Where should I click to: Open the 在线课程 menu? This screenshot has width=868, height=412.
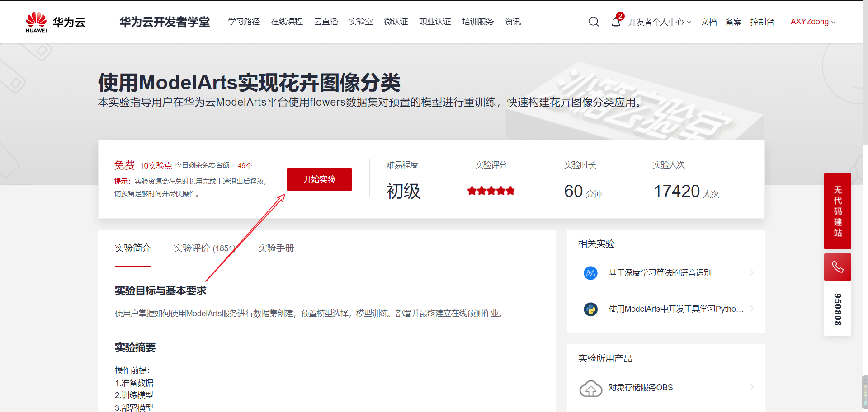[x=287, y=22]
